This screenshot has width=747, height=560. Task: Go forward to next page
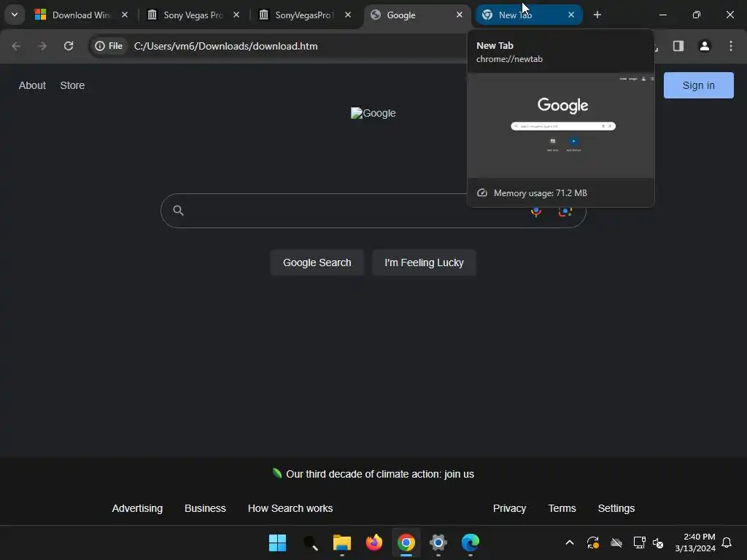click(42, 46)
